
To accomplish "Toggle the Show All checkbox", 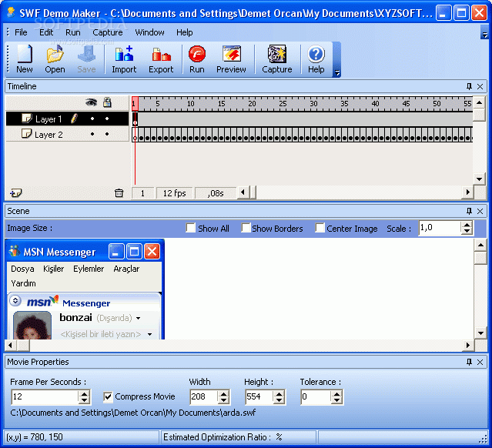I will 190,228.
